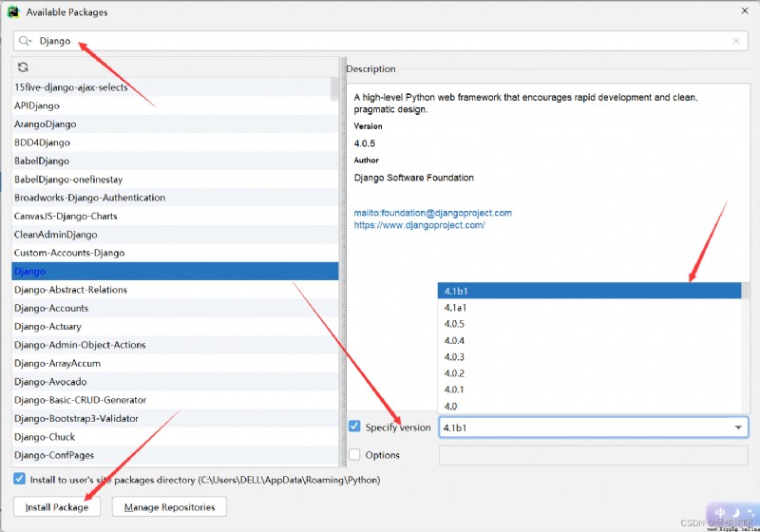Select Django-Bootstrap3-Validator package
Screen dimensions: 760x532
point(175,419)
